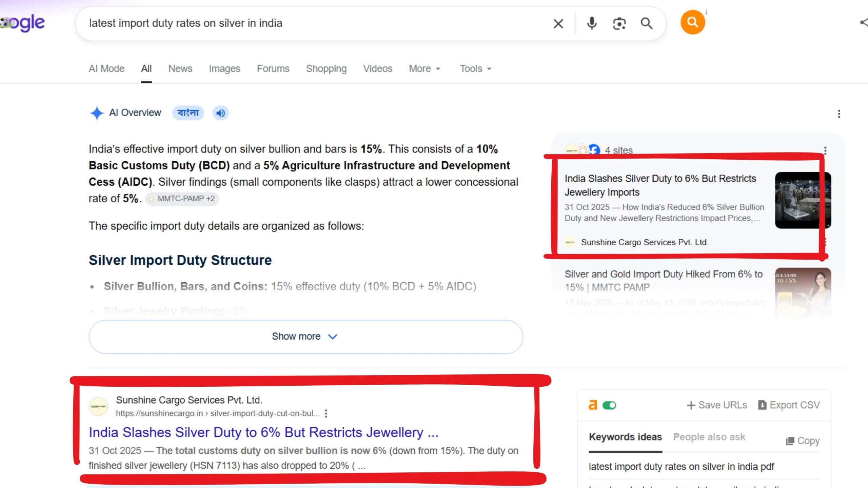Click the share icon at top right
The height and width of the screenshot is (488, 868).
tap(864, 23)
